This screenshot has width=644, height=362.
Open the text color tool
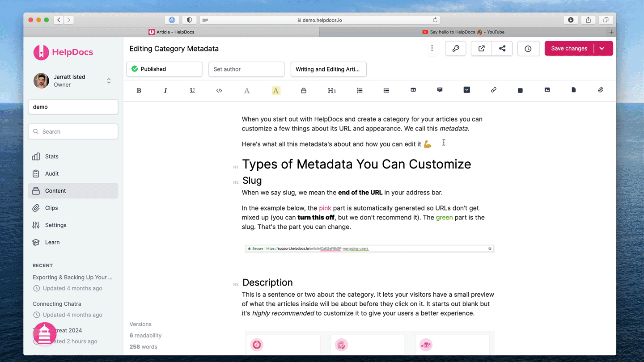coord(246,90)
